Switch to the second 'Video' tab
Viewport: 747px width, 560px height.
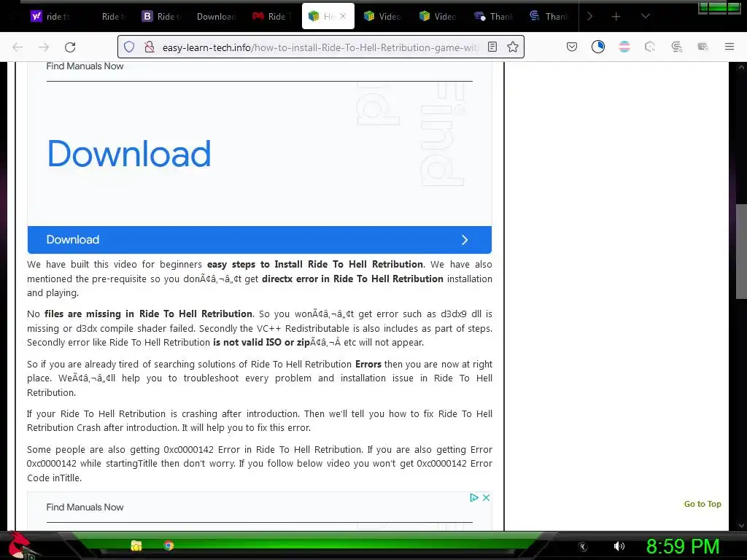pyautogui.click(x=438, y=16)
